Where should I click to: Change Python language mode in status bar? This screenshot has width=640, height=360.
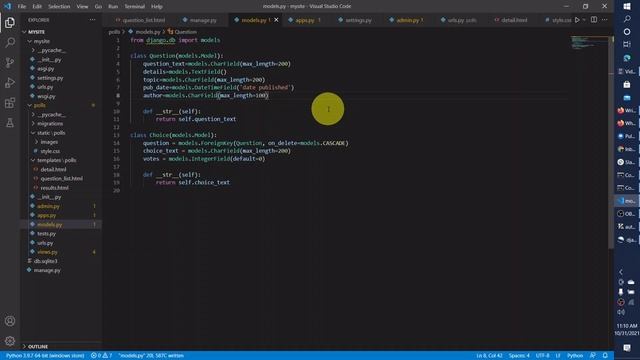[575, 356]
